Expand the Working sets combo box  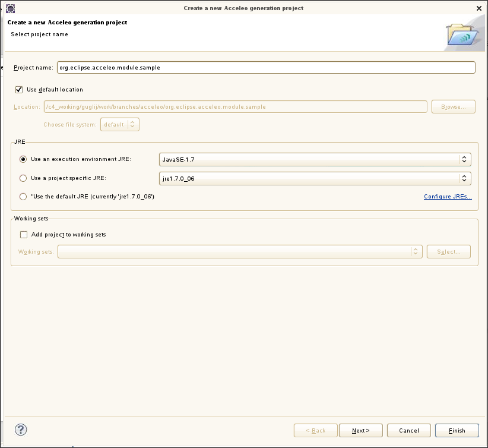pos(240,252)
